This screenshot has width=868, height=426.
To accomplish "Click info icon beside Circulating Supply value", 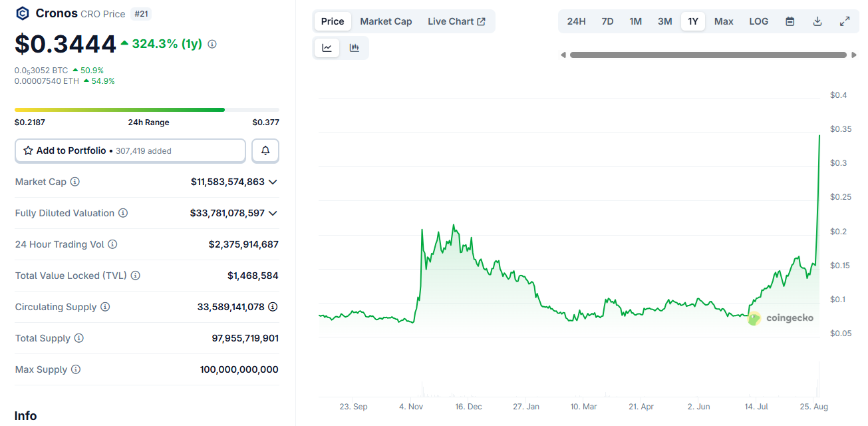I will pyautogui.click(x=273, y=307).
